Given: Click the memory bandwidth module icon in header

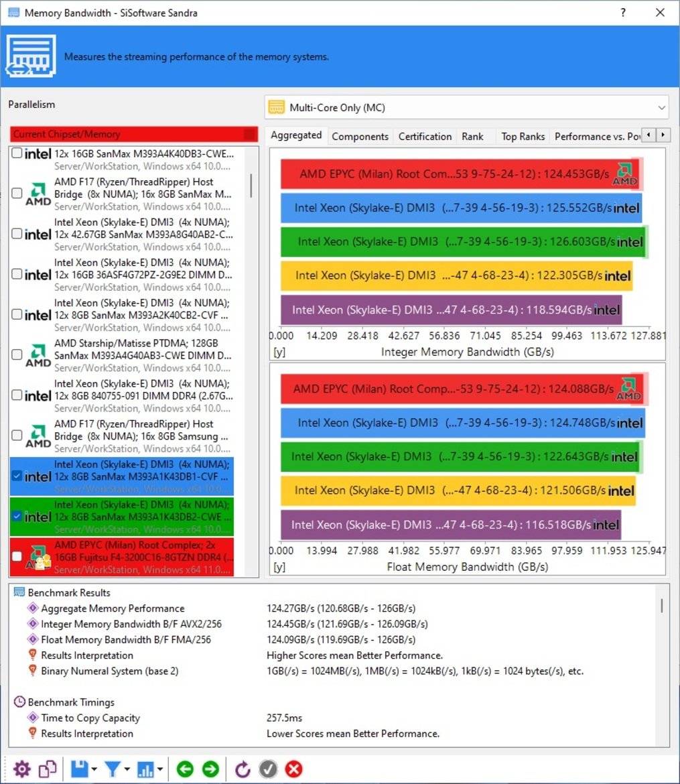Looking at the screenshot, I should pyautogui.click(x=31, y=56).
